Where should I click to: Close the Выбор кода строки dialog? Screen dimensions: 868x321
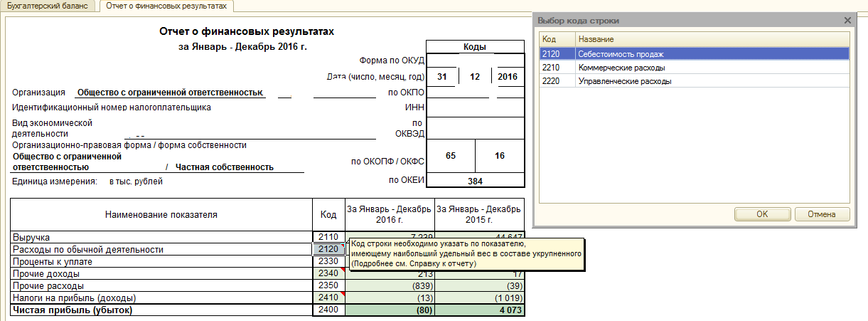pos(847,21)
